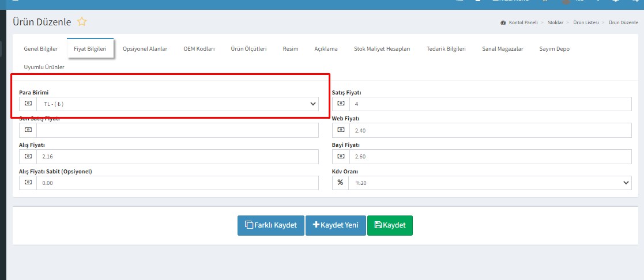
Task: Open the Para Birimi currency dropdown
Action: [x=177, y=104]
